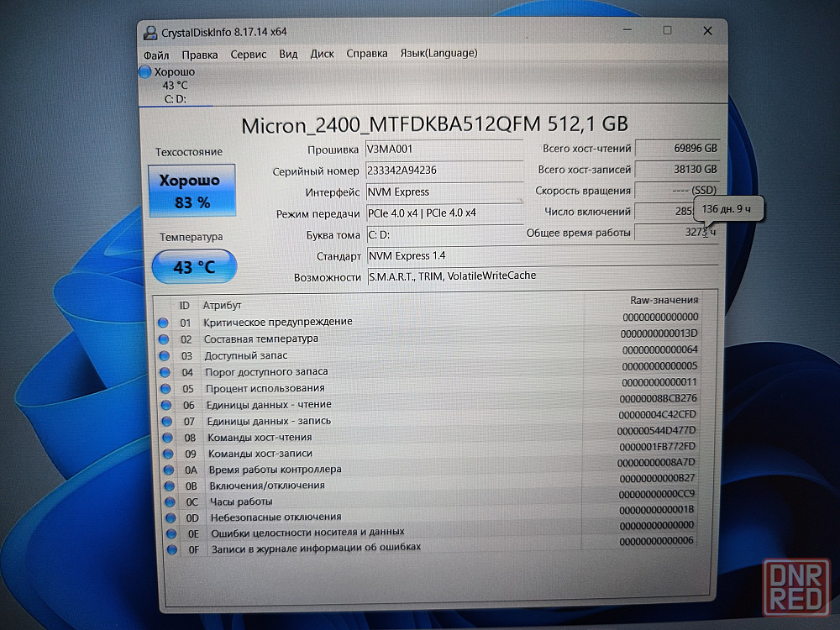Click status dot for Команды хост-чтения
This screenshot has height=630, width=840.
click(x=168, y=438)
